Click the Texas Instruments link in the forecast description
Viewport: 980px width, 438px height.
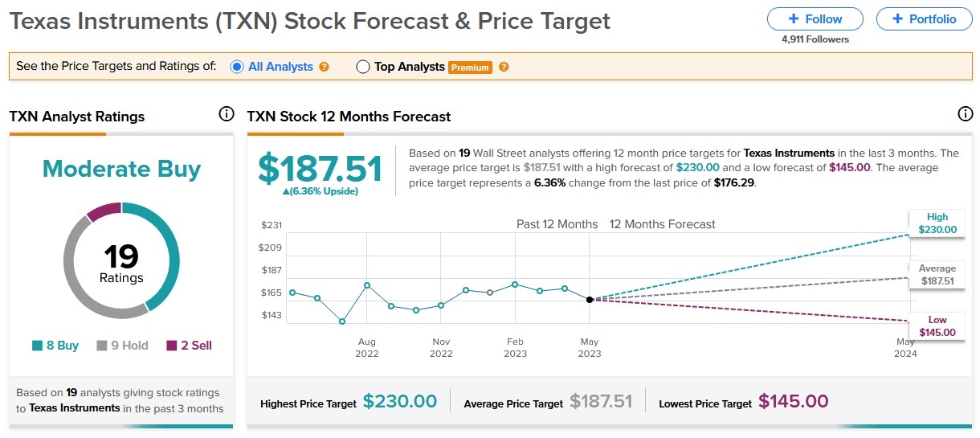click(x=790, y=153)
